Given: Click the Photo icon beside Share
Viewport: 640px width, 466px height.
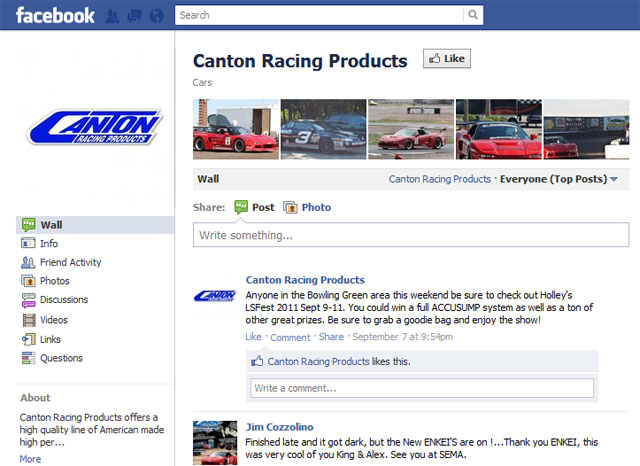Looking at the screenshot, I should point(290,207).
